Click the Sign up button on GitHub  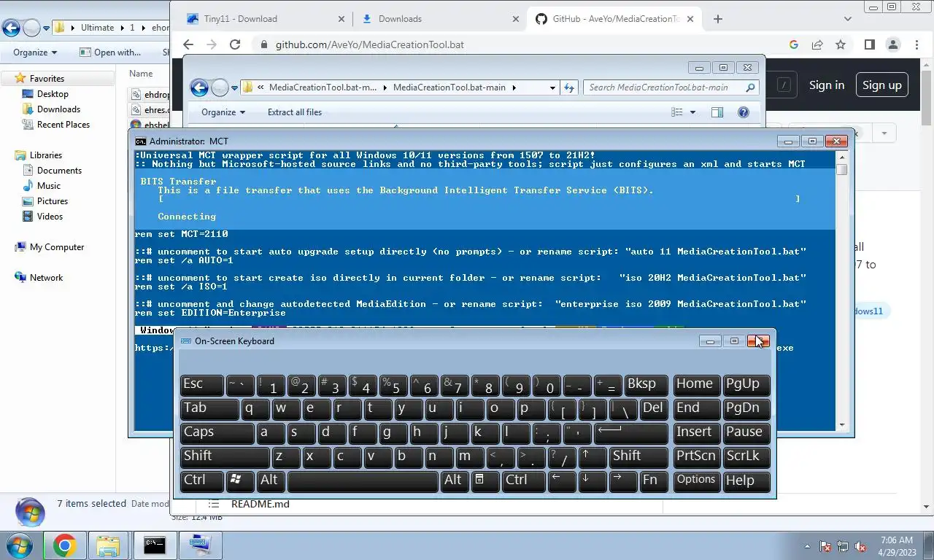pyautogui.click(x=882, y=85)
